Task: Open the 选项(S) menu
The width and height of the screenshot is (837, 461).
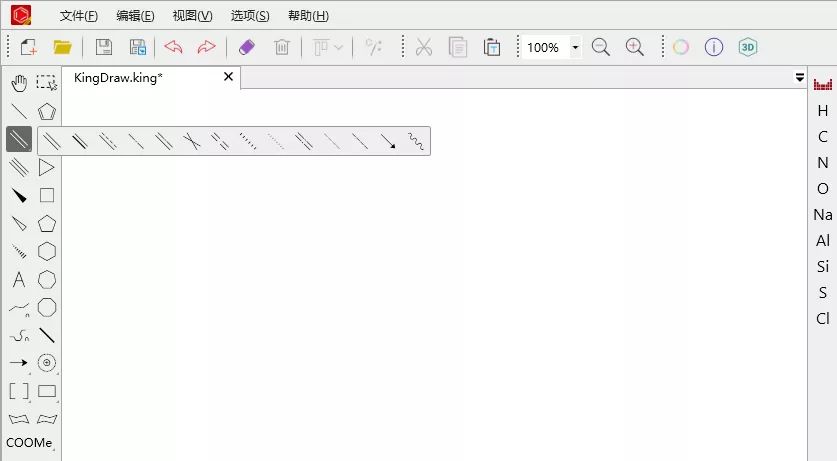Action: [250, 16]
